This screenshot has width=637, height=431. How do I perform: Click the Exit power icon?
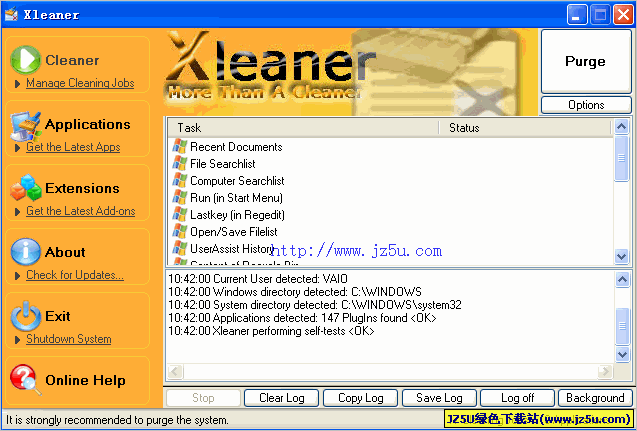point(26,316)
